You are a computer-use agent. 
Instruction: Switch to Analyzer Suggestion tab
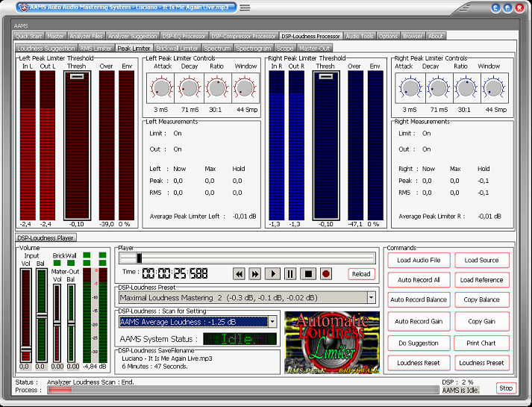coord(132,36)
